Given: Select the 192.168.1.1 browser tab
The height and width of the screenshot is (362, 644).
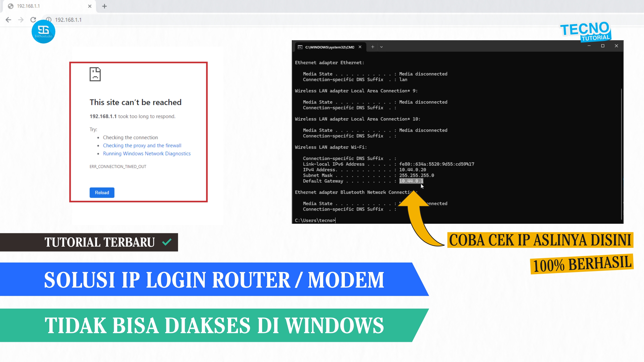Looking at the screenshot, I should 50,6.
